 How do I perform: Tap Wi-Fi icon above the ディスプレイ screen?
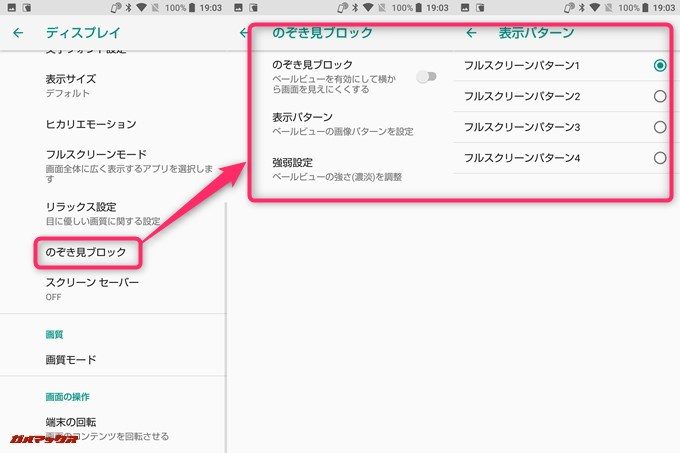141,8
